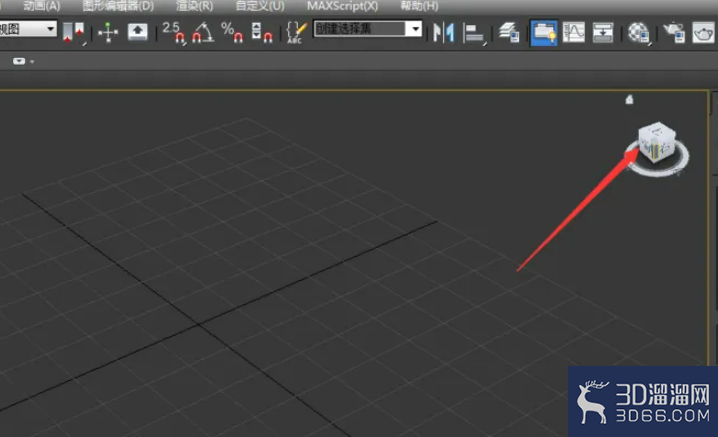718x437 pixels.
Task: Open the Curve Editor icon
Action: click(x=573, y=33)
